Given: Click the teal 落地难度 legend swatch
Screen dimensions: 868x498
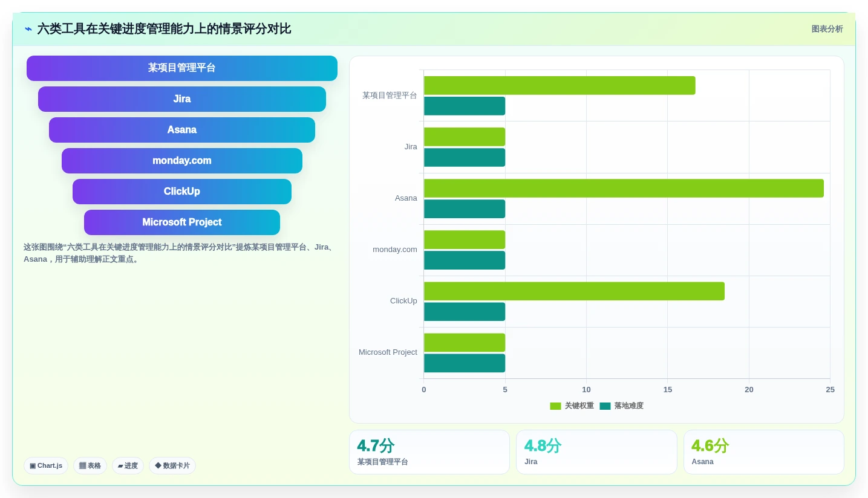Looking at the screenshot, I should pos(605,406).
